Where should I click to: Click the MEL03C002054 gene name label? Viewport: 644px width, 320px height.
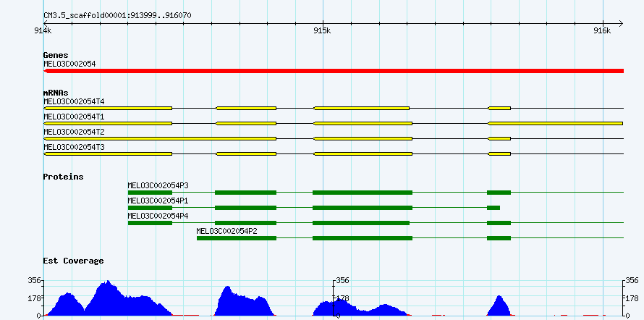[x=69, y=64]
